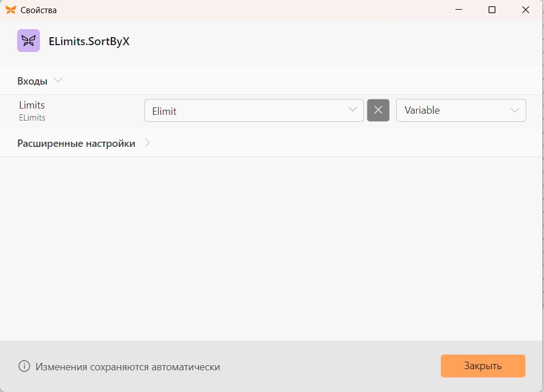Maximize the Свойства window
This screenshot has height=392, width=544.
(491, 10)
